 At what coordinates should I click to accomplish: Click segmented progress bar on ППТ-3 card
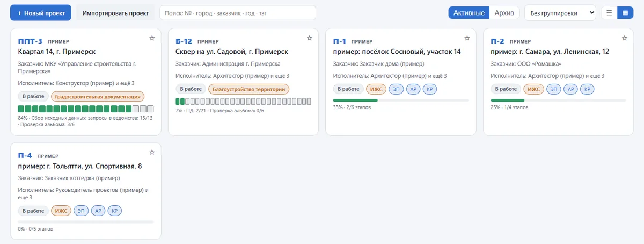[86, 109]
